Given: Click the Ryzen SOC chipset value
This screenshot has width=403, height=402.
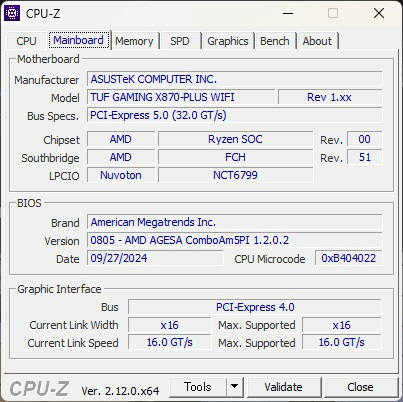Looking at the screenshot, I should point(235,139).
